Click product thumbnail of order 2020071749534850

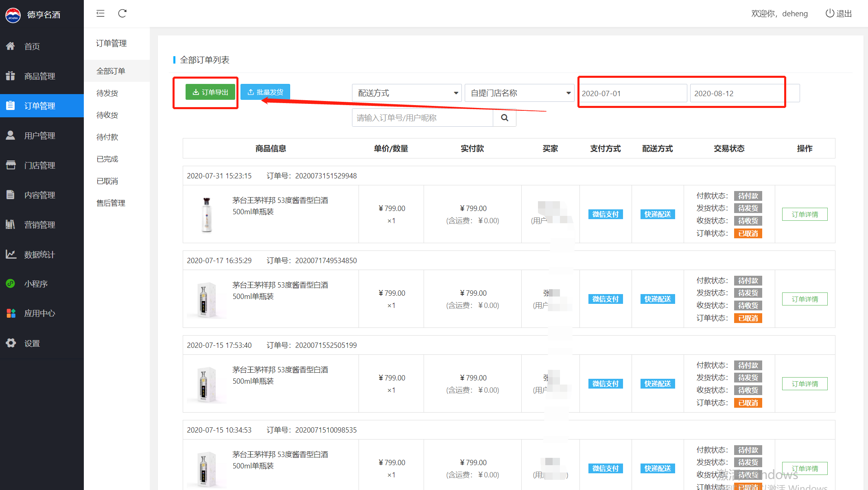click(x=207, y=299)
